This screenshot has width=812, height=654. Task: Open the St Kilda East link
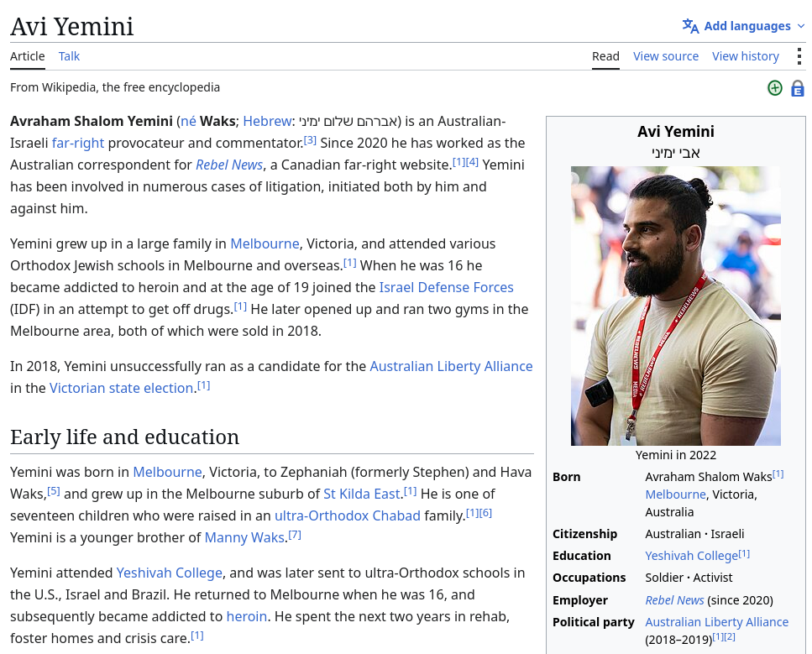pos(361,494)
